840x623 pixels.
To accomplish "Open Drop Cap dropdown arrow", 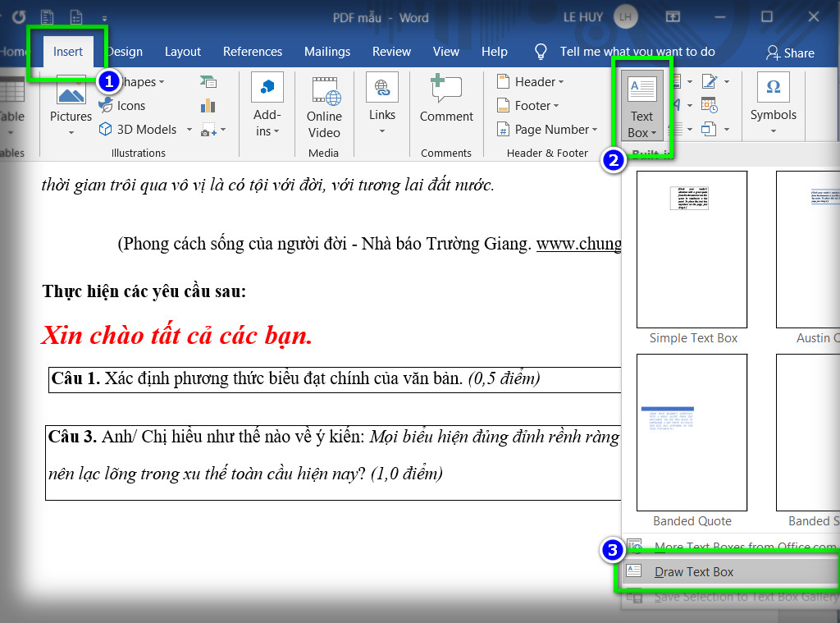I will [689, 129].
